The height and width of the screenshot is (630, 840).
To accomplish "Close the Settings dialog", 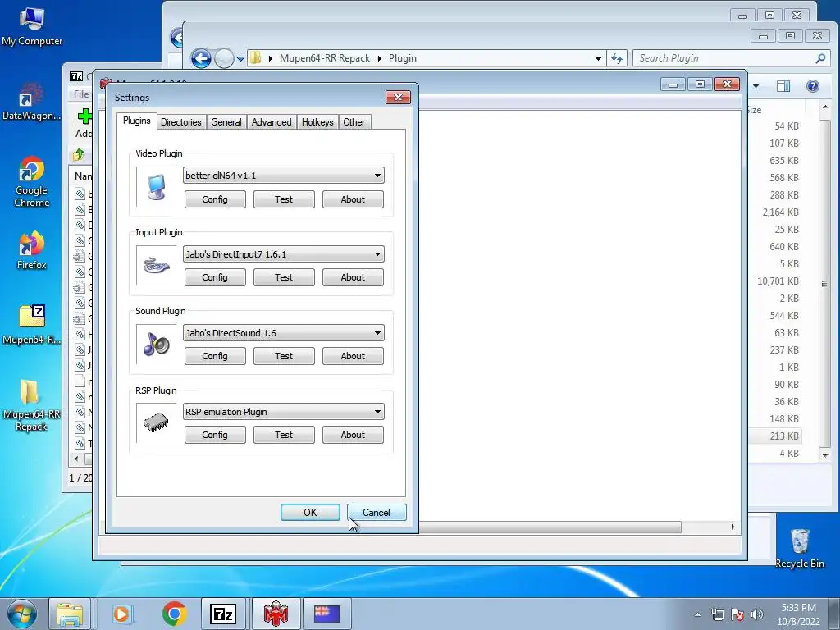I will 398,97.
